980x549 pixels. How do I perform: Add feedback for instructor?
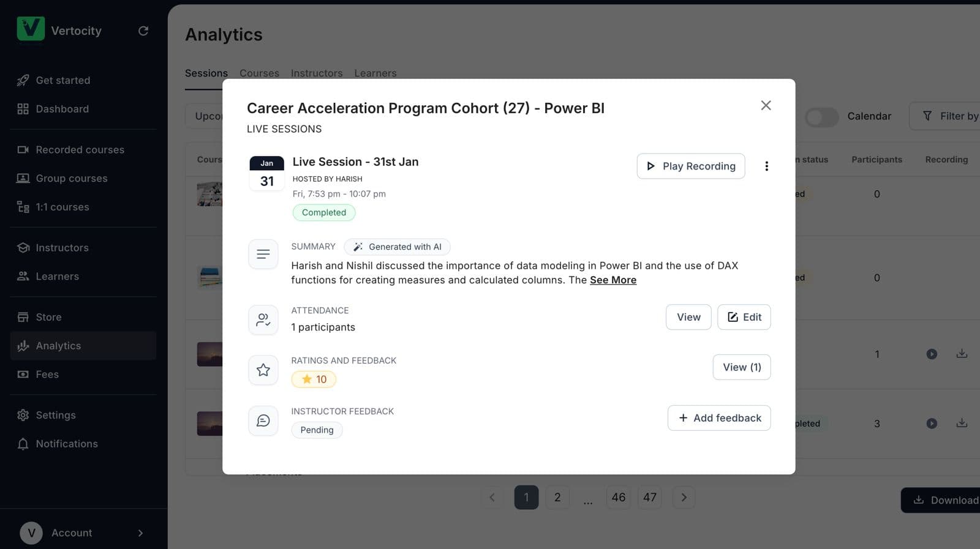point(719,418)
